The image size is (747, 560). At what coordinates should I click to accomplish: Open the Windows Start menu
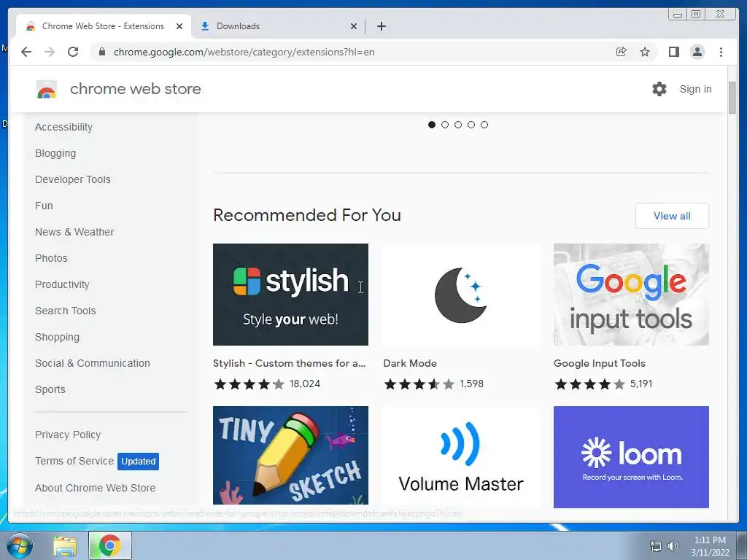(x=19, y=545)
